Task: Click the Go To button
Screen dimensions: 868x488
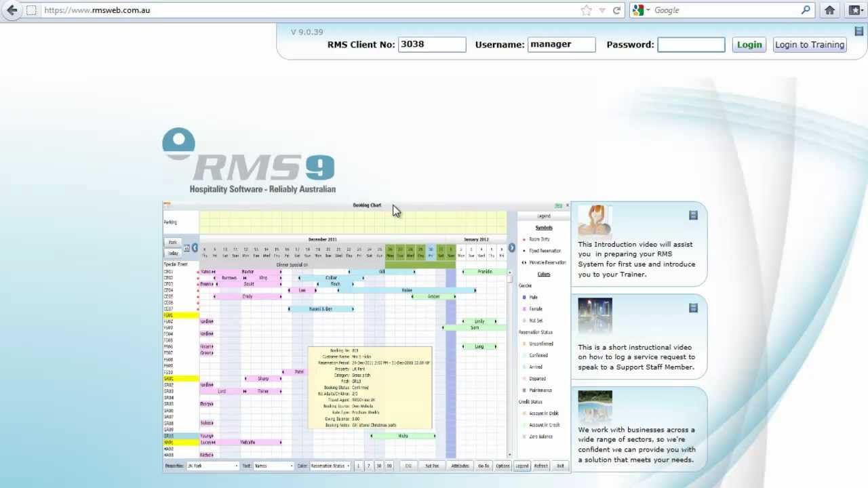Action: 483,466
